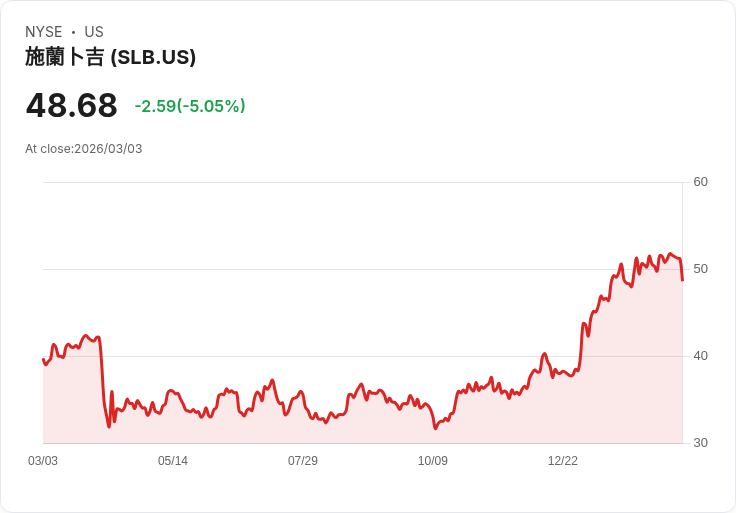Click the At close date text
The image size is (736, 513).
click(84, 149)
